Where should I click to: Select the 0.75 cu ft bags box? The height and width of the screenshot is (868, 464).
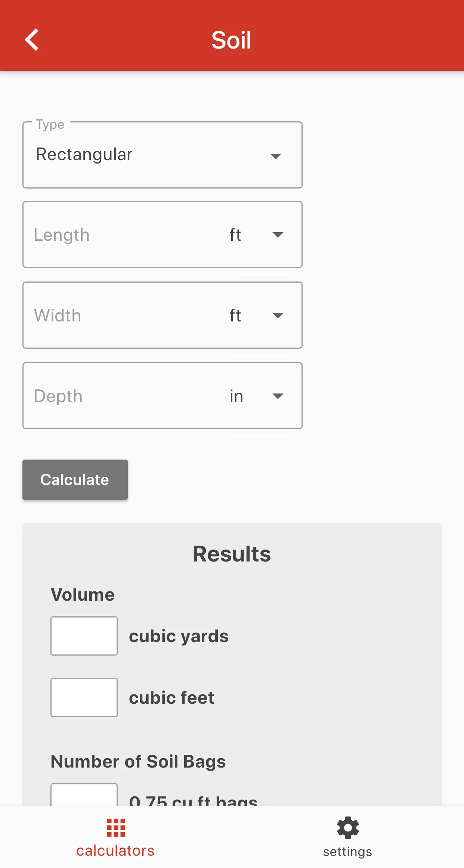click(84, 794)
